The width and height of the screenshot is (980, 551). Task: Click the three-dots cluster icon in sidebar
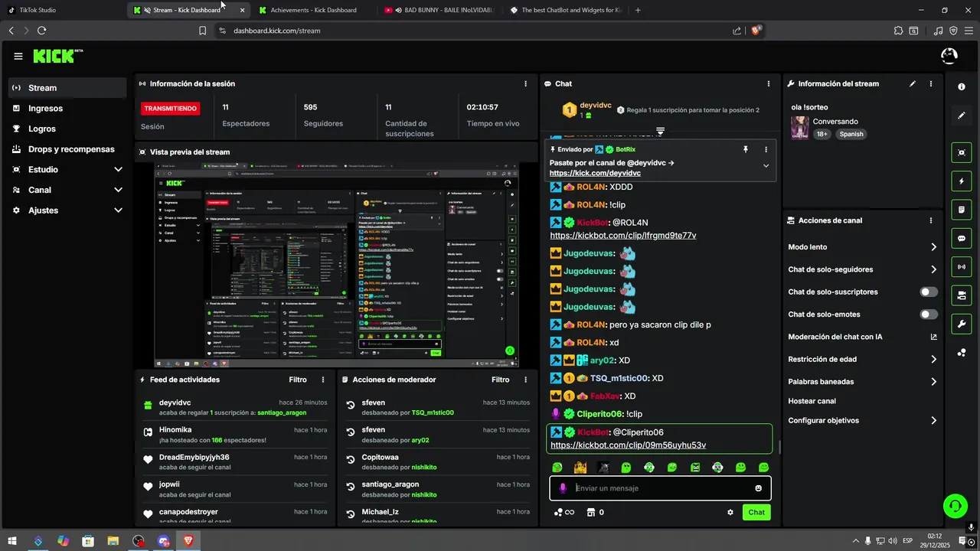pos(962,353)
